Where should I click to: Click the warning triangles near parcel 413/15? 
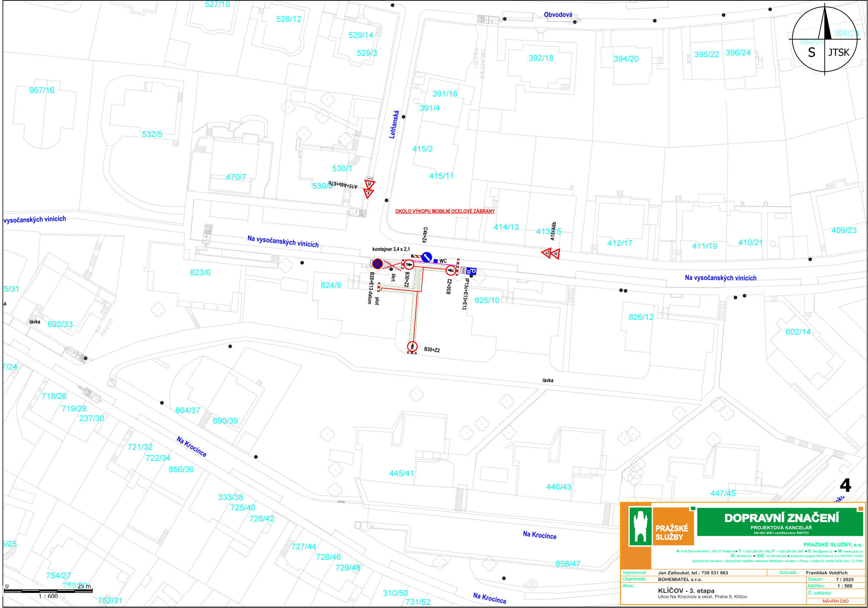(x=551, y=253)
